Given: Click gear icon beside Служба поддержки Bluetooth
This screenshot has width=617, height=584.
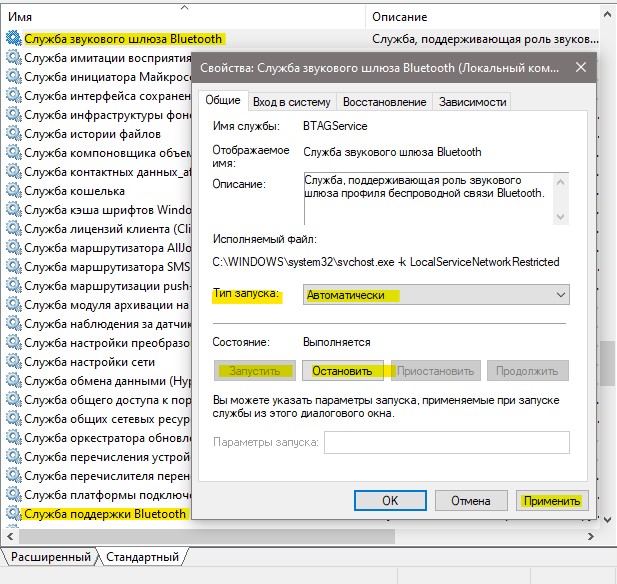Looking at the screenshot, I should coord(14,514).
